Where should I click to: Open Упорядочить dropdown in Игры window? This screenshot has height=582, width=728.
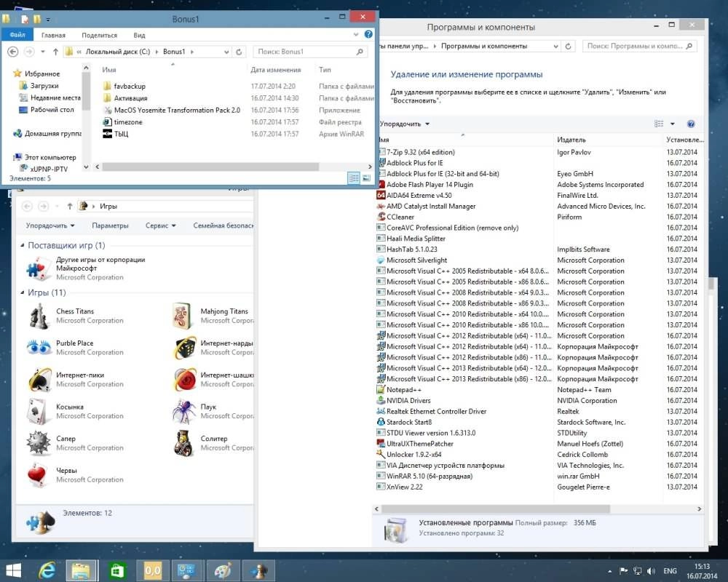(50, 226)
